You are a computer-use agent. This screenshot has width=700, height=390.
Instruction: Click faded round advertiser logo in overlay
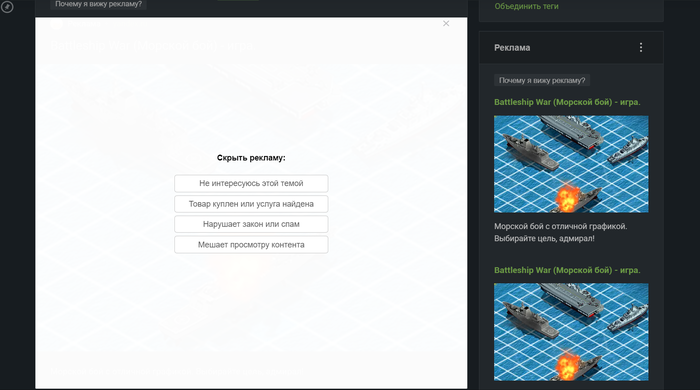[57, 24]
